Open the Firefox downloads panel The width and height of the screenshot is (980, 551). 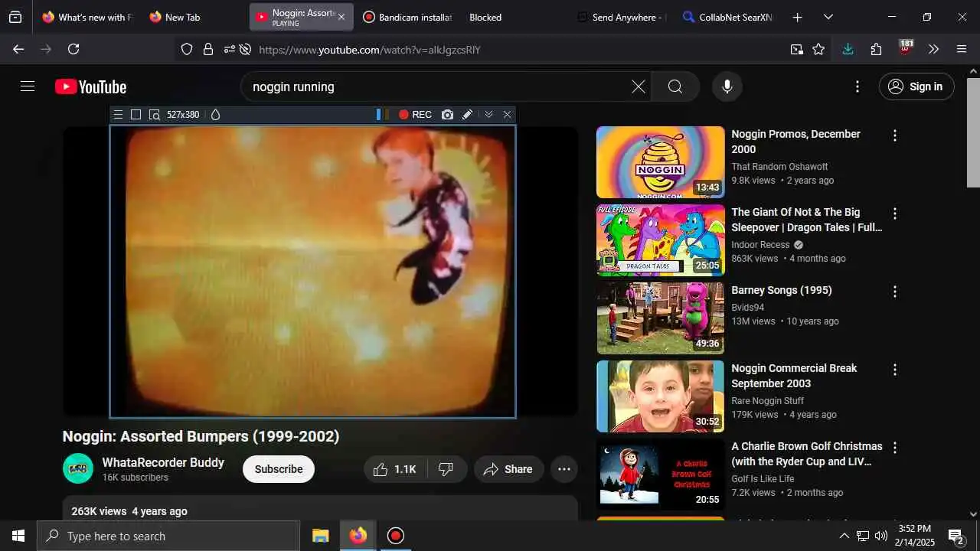tap(848, 49)
